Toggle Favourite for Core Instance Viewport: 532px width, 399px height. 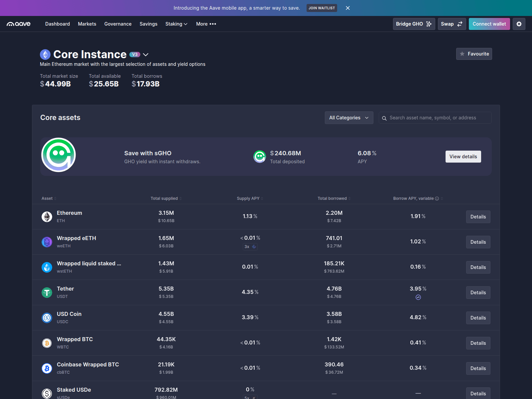(474, 54)
